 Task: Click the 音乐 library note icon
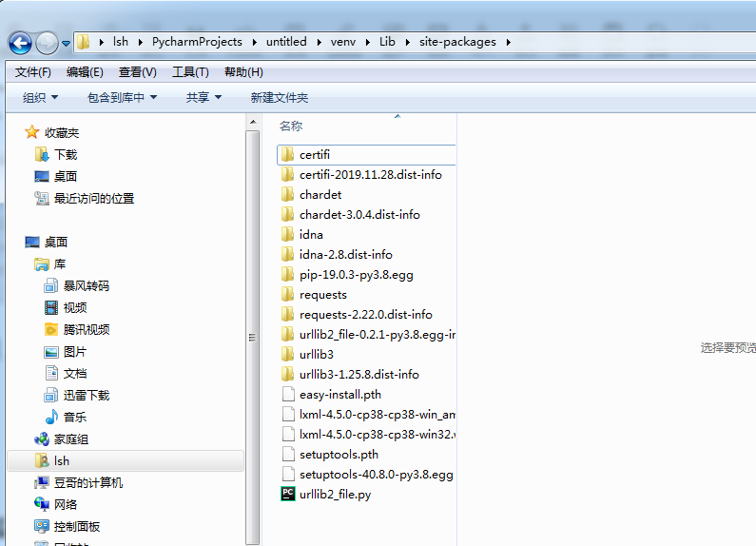51,417
